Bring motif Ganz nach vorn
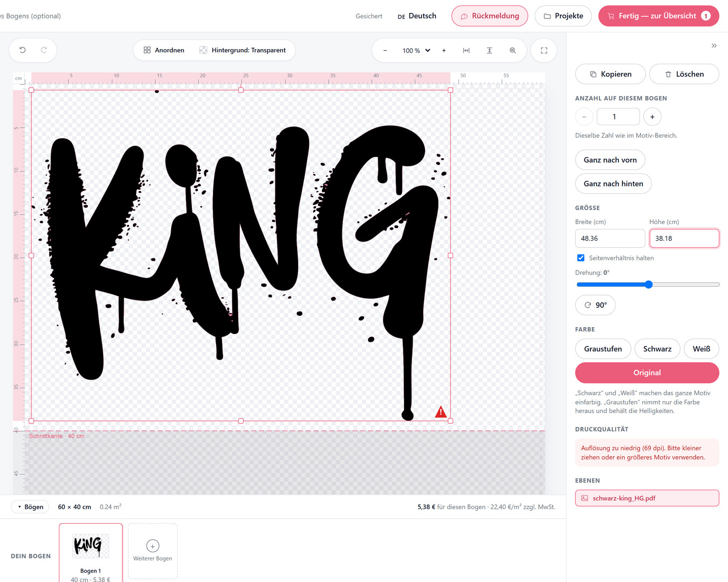The width and height of the screenshot is (728, 582). click(610, 160)
